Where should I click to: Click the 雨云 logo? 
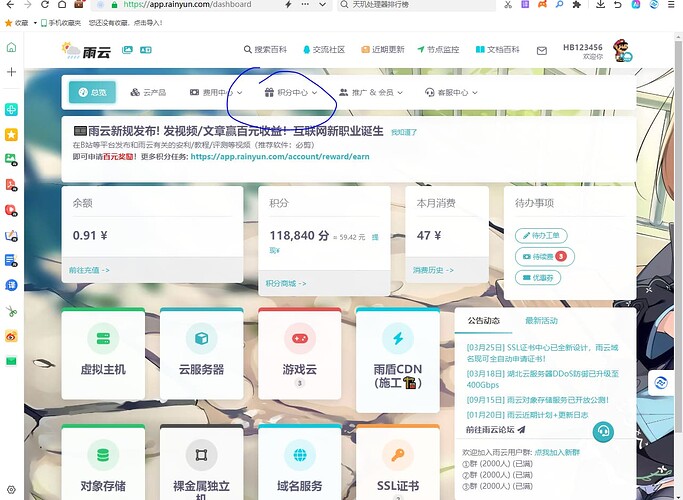tap(86, 51)
